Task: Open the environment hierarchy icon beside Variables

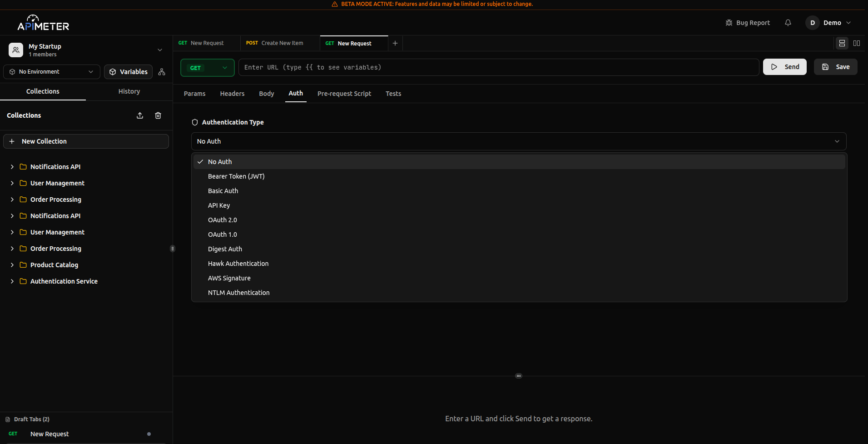Action: [x=162, y=72]
